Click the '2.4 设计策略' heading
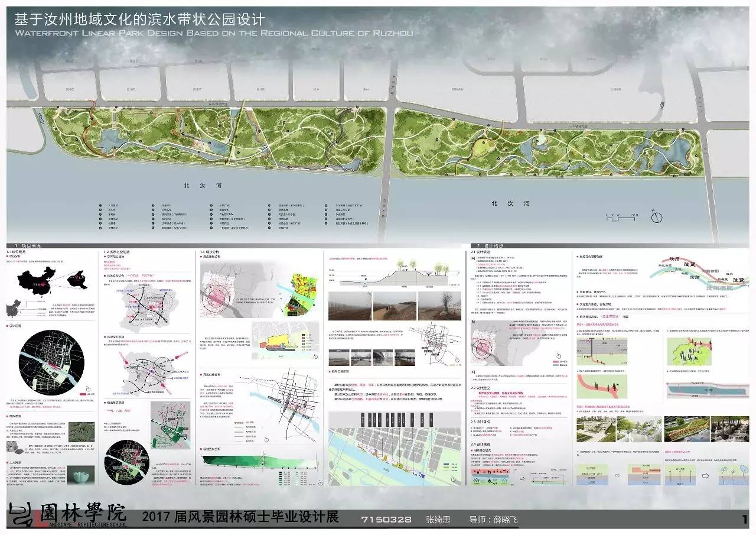The height and width of the screenshot is (535, 756). coord(480,443)
